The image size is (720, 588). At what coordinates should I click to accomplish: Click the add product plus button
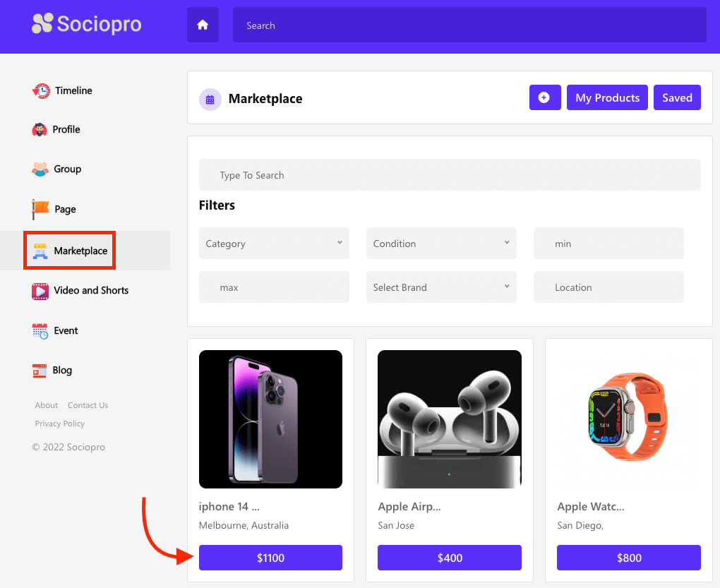(x=545, y=97)
